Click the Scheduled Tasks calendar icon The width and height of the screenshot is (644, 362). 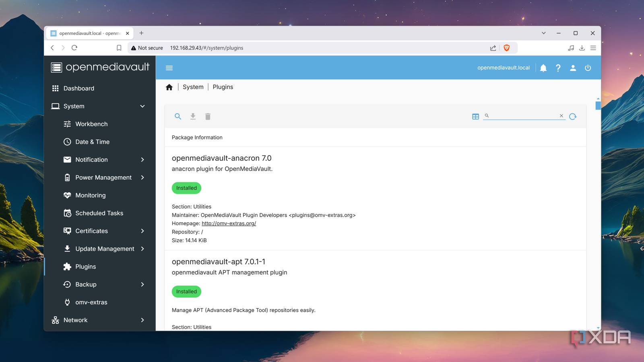tap(67, 213)
